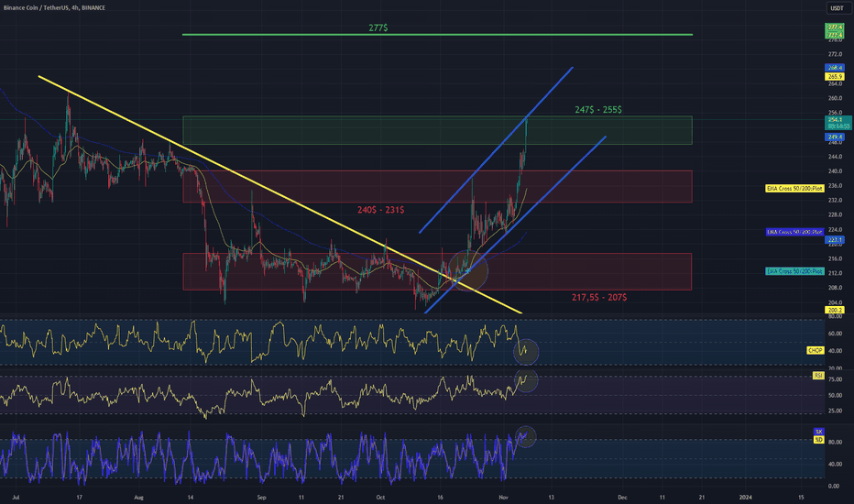
Task: Click the 236.0 price axis label
Action: pyautogui.click(x=835, y=186)
